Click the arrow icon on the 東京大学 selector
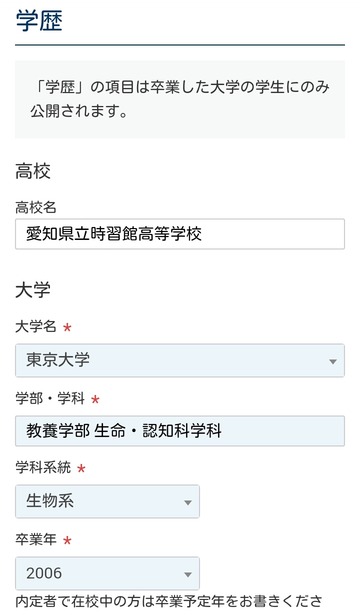Image resolution: width=360 pixels, height=615 pixels. click(333, 361)
